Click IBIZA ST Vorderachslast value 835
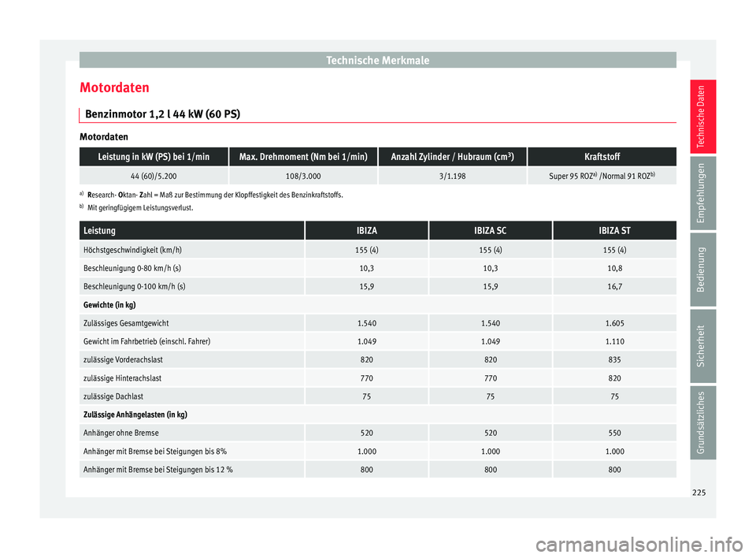Viewport: 756px width, 558px height. point(615,360)
